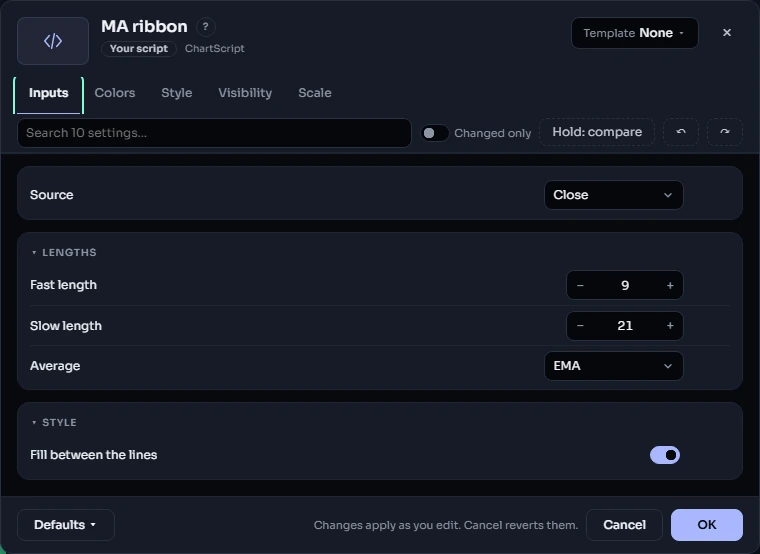Open the help question mark beside MA ribbon
This screenshot has width=760, height=554.
(x=206, y=27)
